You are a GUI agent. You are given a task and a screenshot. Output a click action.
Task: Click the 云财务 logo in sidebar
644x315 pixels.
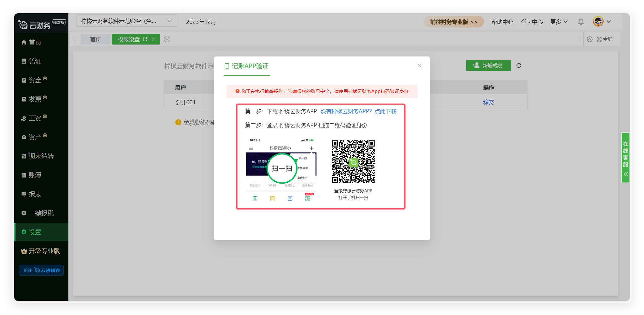(35, 25)
